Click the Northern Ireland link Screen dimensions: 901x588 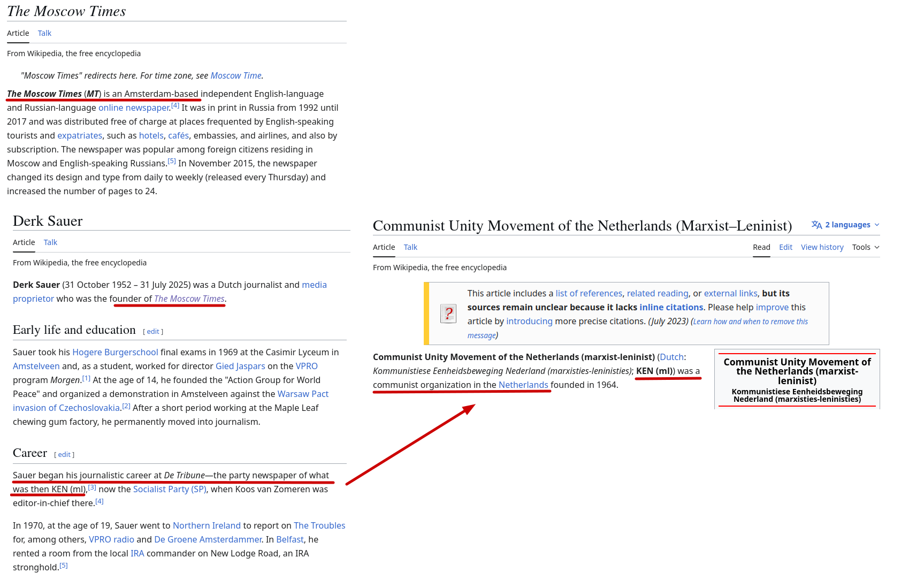click(207, 525)
